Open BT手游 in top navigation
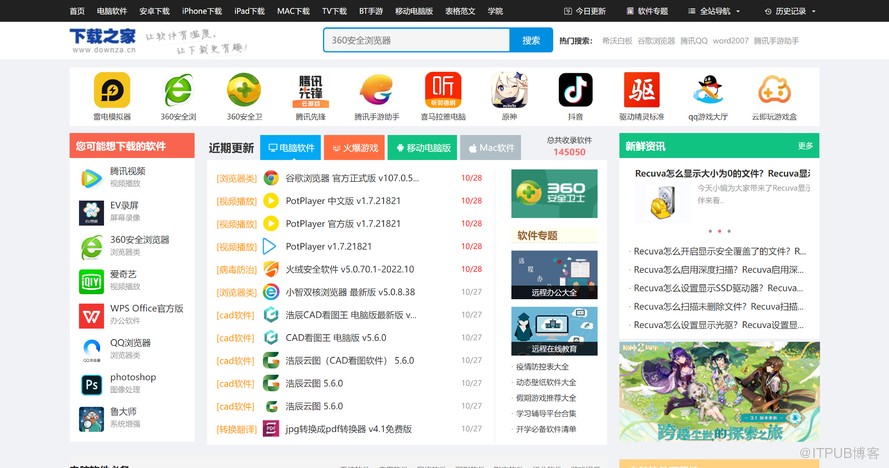The image size is (889, 468). pyautogui.click(x=371, y=11)
